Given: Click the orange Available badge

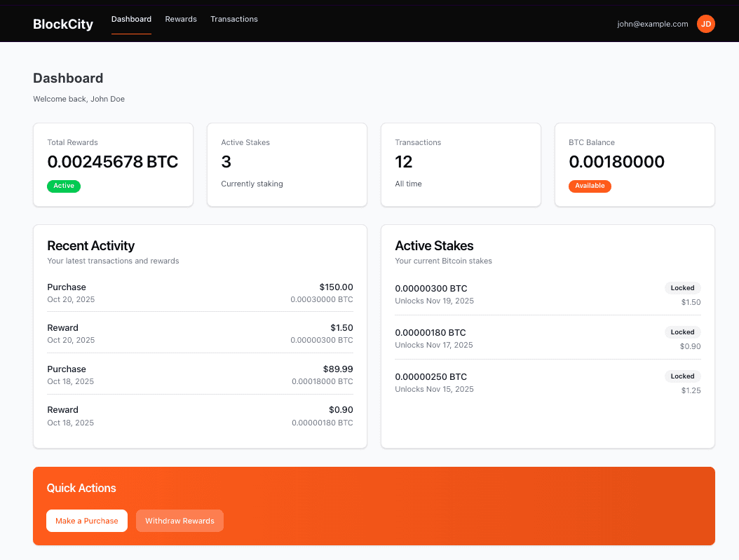Looking at the screenshot, I should [x=590, y=186].
